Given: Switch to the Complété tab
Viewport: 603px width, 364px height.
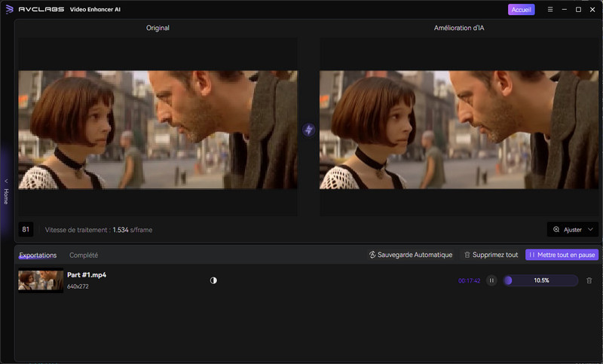Looking at the screenshot, I should 84,255.
